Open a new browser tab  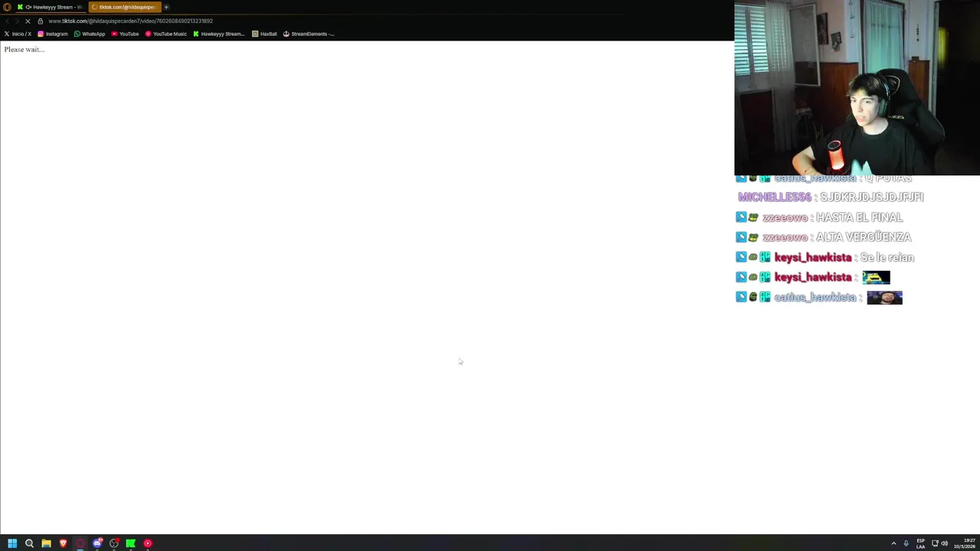(166, 7)
